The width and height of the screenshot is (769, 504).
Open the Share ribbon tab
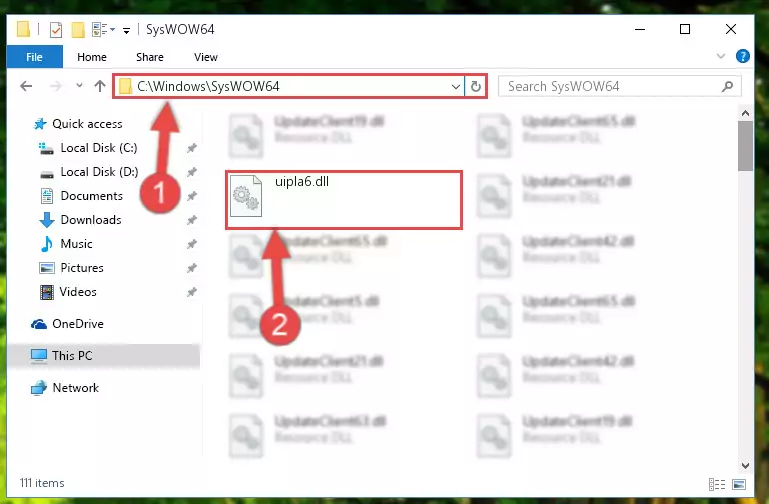pyautogui.click(x=150, y=57)
